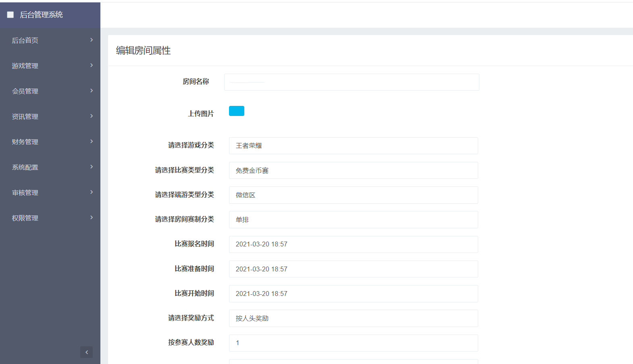Click the blue upload image button
This screenshot has width=633, height=364.
click(237, 111)
